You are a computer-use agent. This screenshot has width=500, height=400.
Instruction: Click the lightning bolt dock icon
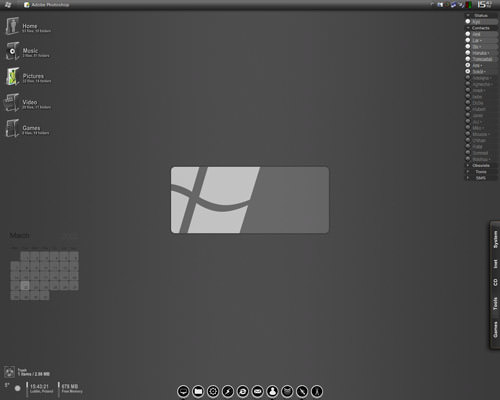pos(228,391)
